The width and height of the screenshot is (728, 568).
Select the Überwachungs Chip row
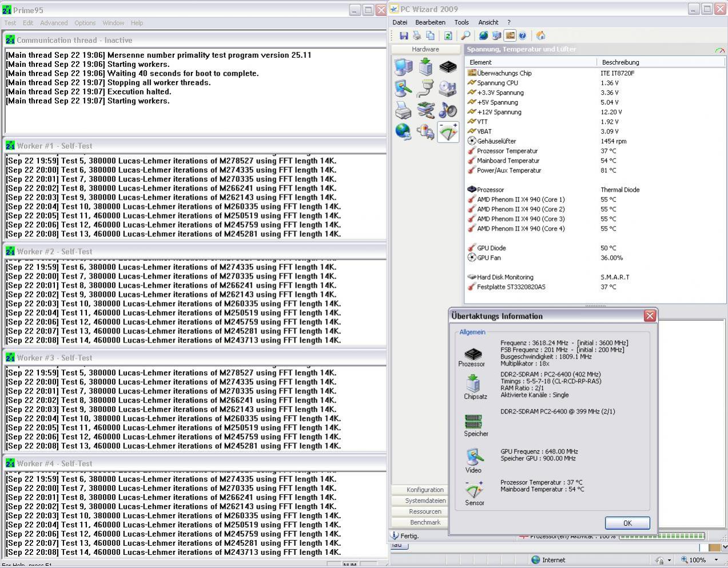[x=595, y=73]
